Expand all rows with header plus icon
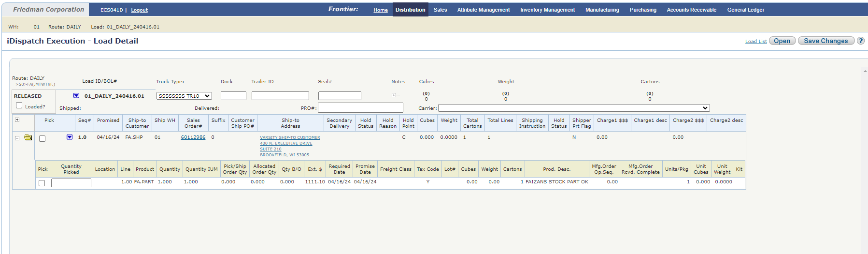The height and width of the screenshot is (254, 868). [17, 120]
